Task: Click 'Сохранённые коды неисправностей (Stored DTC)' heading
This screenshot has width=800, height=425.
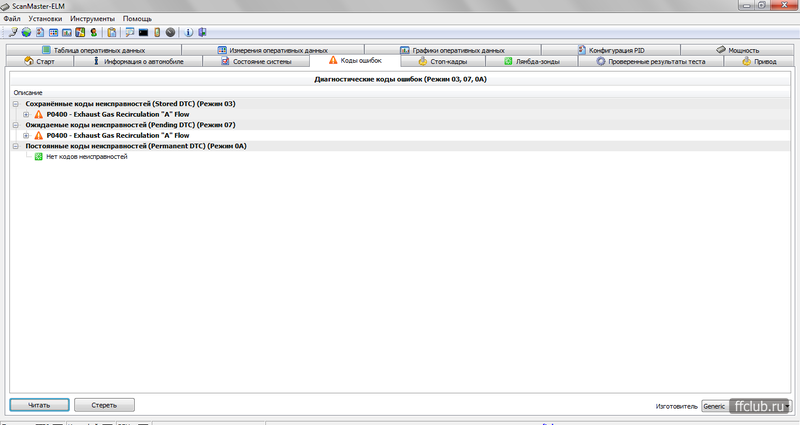Action: tap(130, 104)
